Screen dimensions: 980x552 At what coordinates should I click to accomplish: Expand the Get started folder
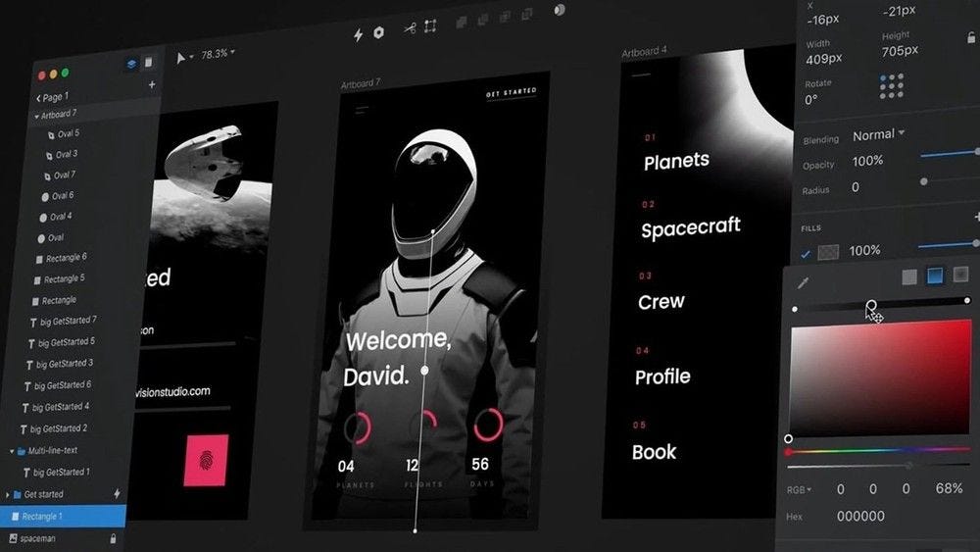[8, 494]
